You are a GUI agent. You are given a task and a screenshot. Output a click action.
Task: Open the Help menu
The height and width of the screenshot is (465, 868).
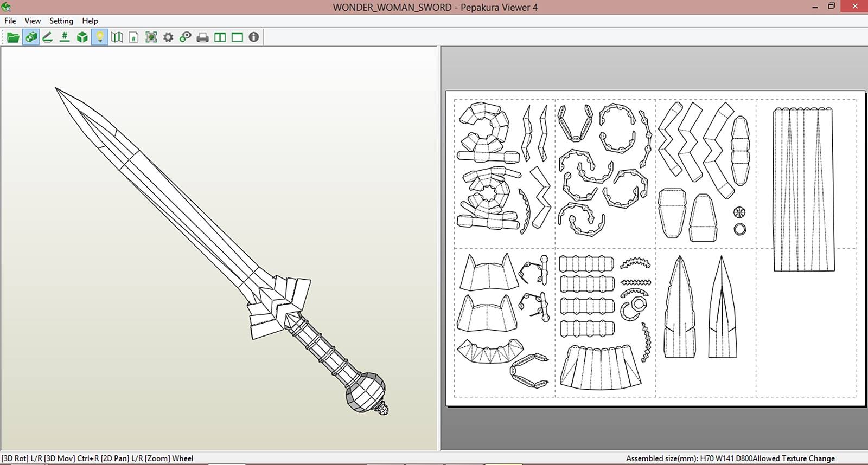pos(90,21)
